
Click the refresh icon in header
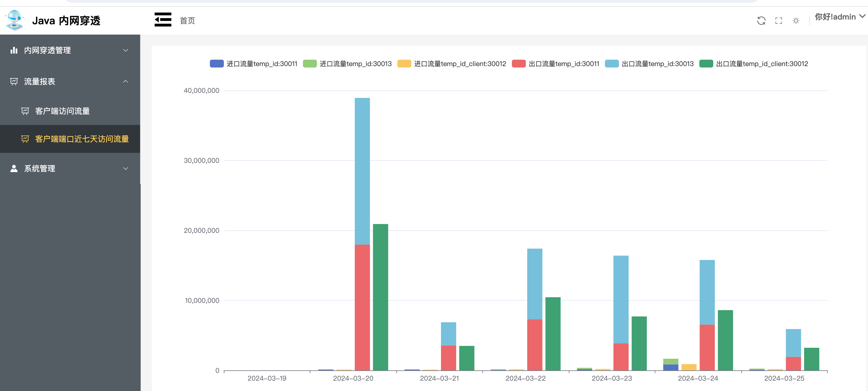click(x=761, y=21)
